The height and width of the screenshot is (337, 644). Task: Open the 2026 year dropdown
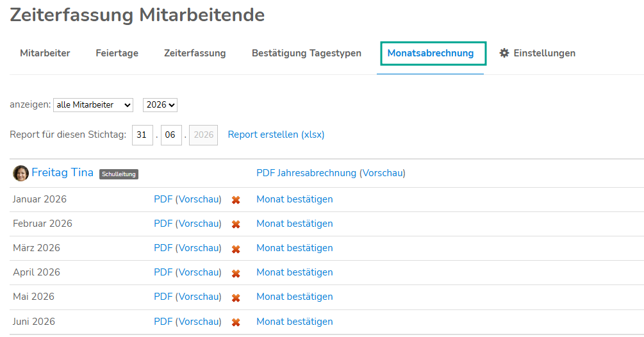pyautogui.click(x=160, y=105)
